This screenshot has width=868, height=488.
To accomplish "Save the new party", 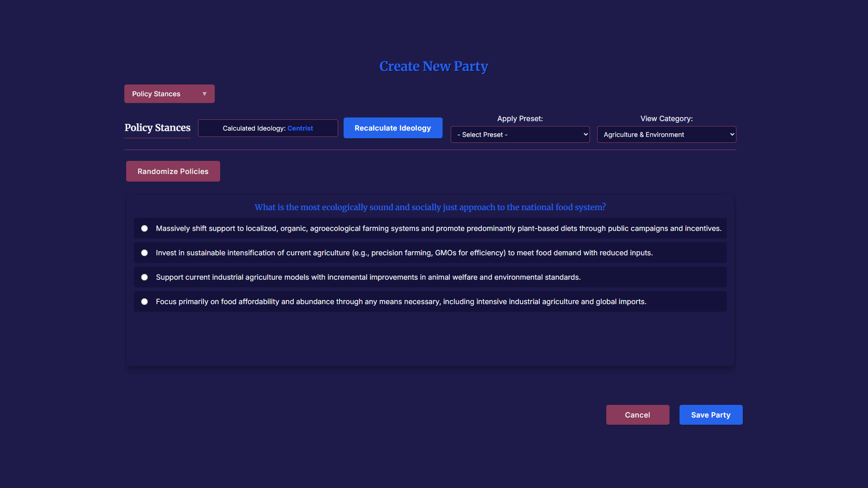I will coord(710,415).
